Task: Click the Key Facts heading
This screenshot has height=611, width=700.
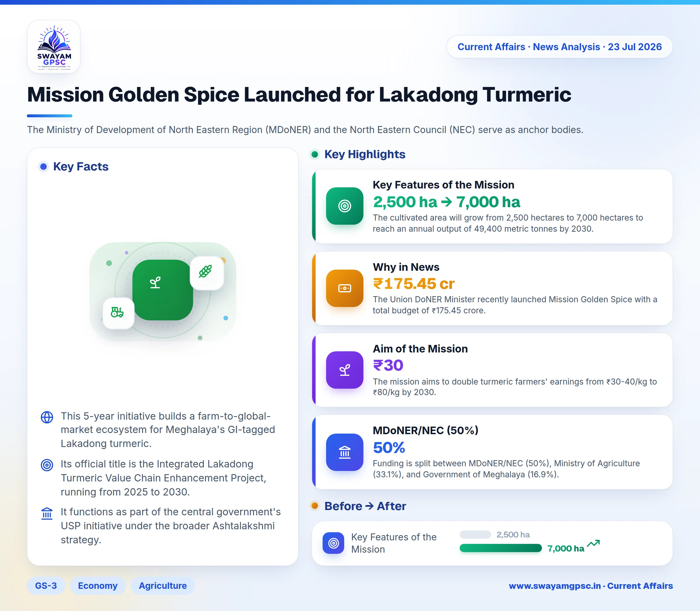Action: pos(81,167)
